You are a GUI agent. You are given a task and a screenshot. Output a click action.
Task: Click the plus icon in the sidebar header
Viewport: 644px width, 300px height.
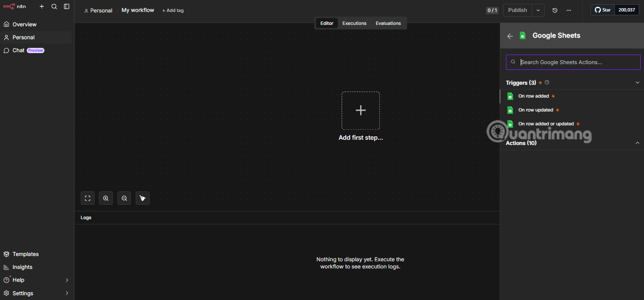[x=42, y=7]
